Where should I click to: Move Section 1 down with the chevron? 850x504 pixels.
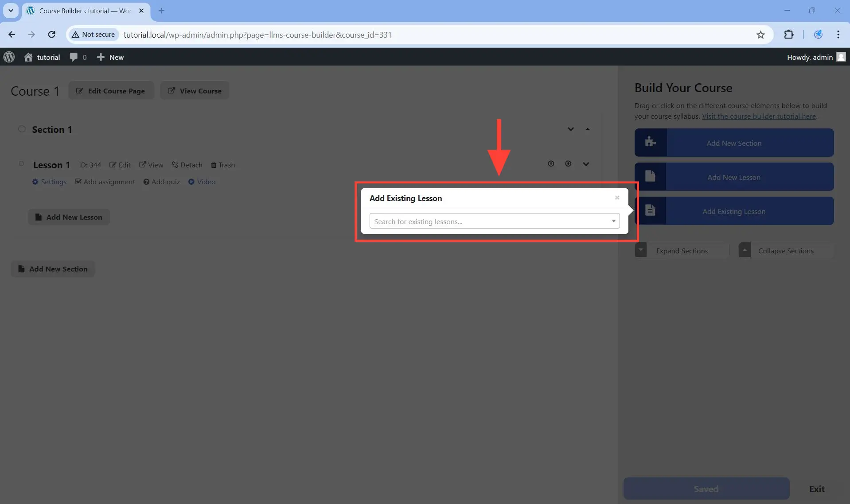(x=571, y=129)
